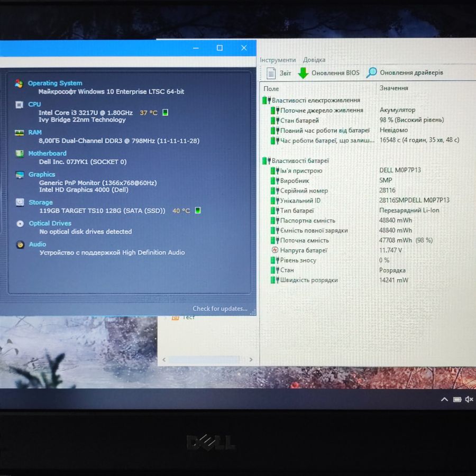Image resolution: width=476 pixels, height=476 pixels.
Task: Open the Інструменти menu
Action: coord(278,60)
